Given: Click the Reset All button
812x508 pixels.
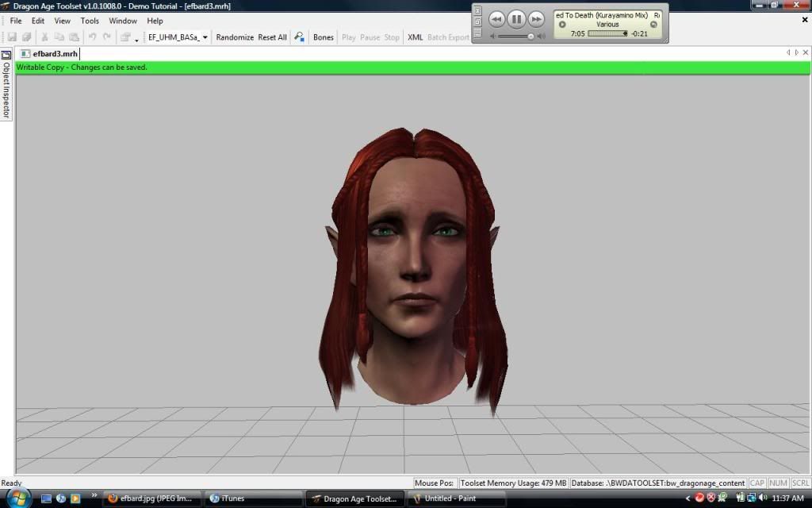Looking at the screenshot, I should [272, 37].
